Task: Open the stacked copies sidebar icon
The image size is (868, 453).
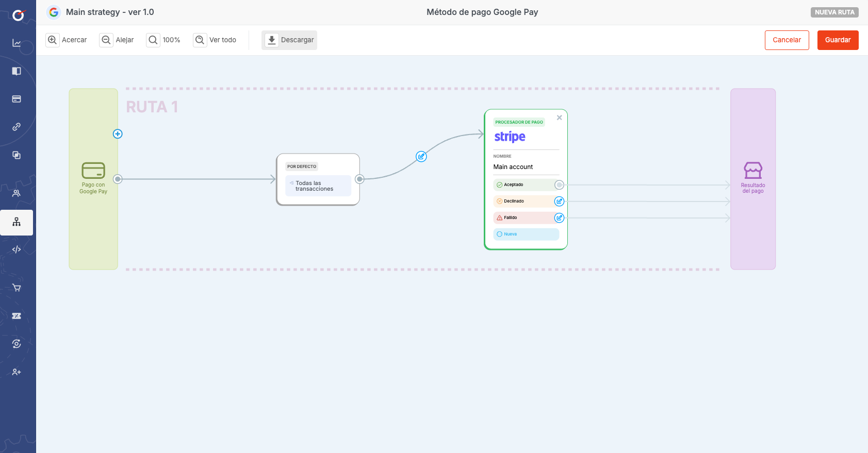Action: pyautogui.click(x=17, y=155)
